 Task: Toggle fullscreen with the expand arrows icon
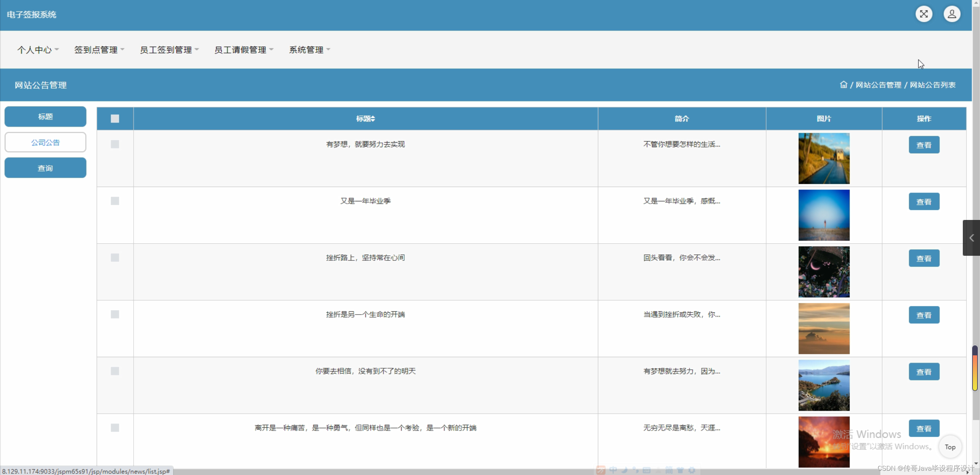click(x=924, y=14)
